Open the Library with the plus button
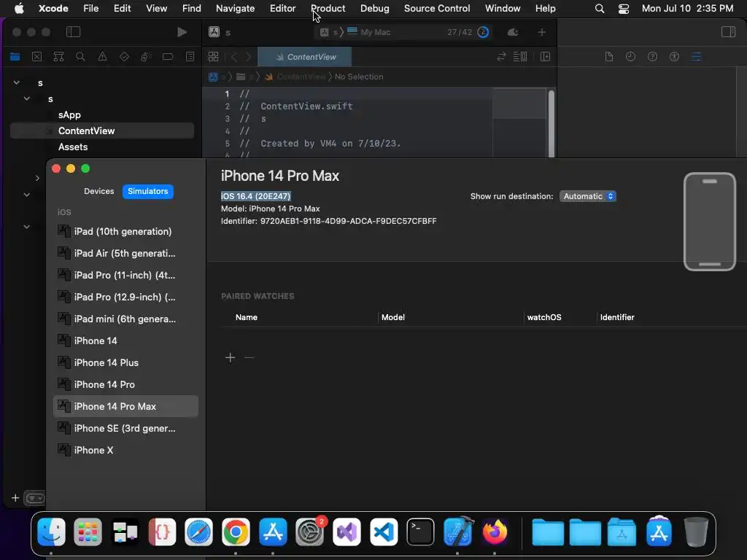 542,32
